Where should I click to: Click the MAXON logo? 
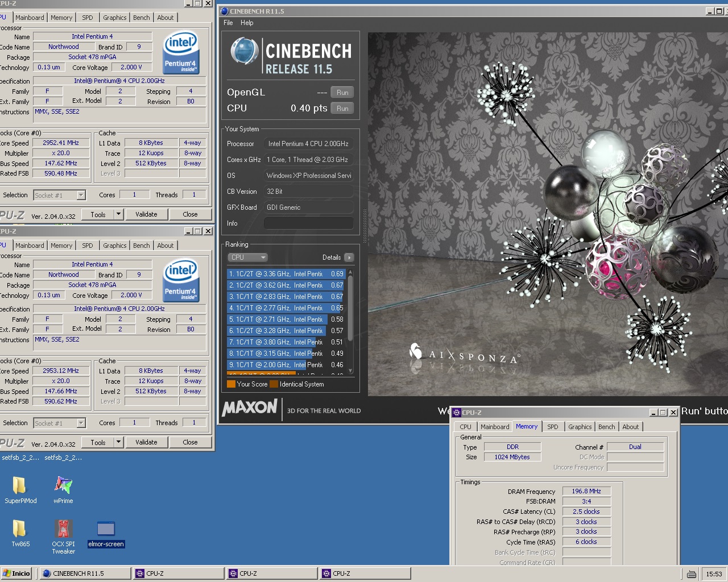250,408
